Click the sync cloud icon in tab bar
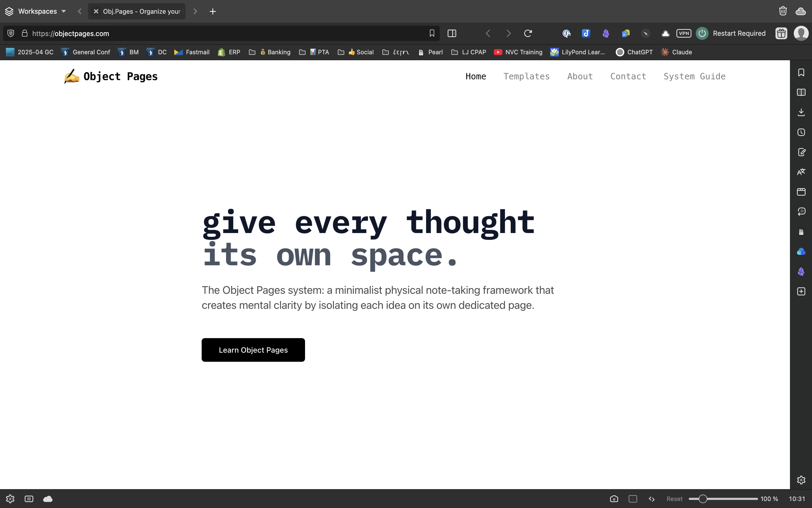The image size is (812, 508). 801,11
